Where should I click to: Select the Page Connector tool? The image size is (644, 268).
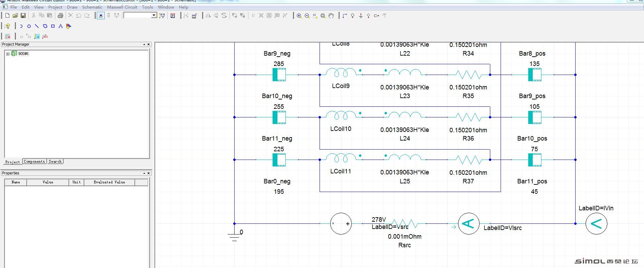click(377, 16)
